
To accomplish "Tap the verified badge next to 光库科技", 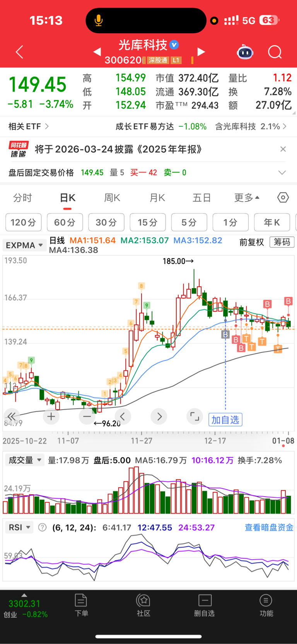I will (174, 45).
